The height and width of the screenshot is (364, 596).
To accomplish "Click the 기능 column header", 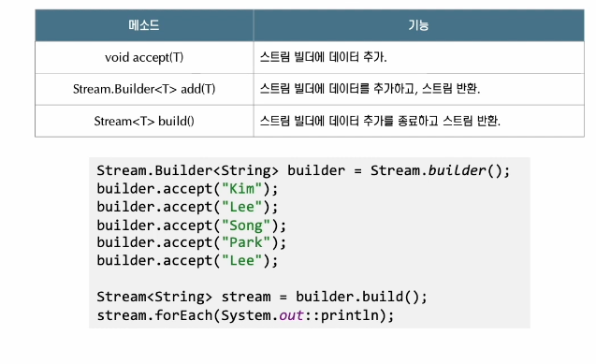I will [x=419, y=25].
